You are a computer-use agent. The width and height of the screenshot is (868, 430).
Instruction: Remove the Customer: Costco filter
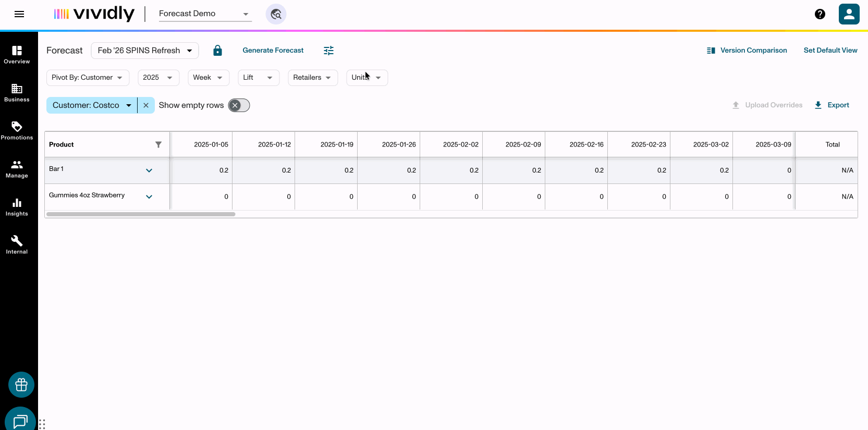pos(146,105)
